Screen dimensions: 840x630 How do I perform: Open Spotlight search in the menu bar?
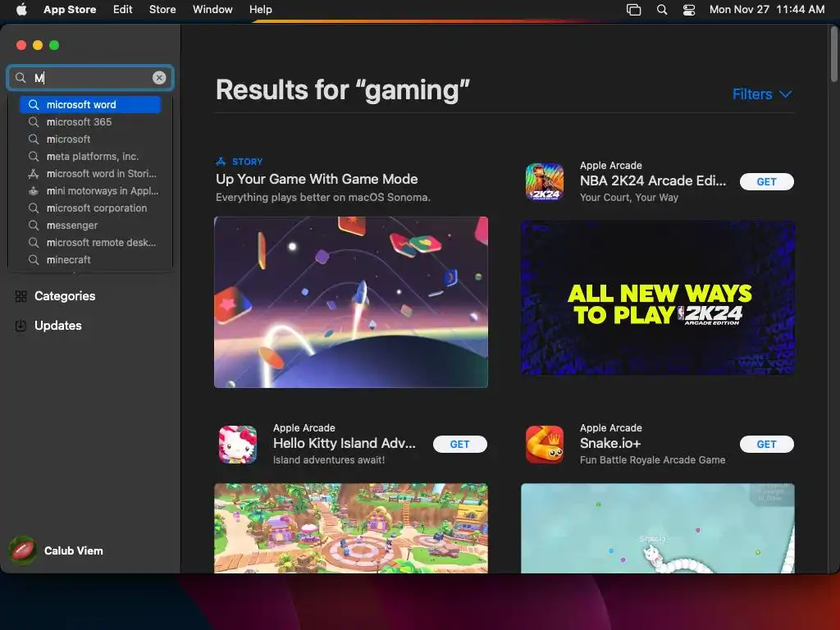662,10
